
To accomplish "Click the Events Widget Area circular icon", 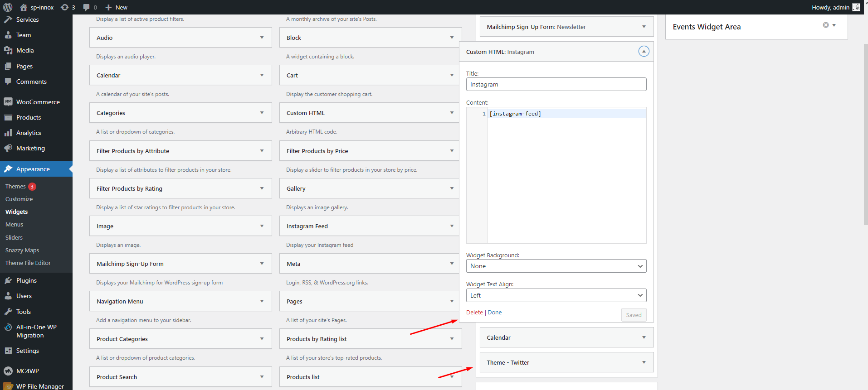I will [826, 25].
